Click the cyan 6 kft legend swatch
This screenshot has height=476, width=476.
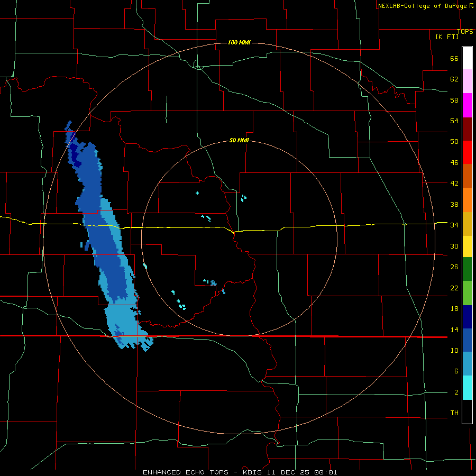click(467, 388)
